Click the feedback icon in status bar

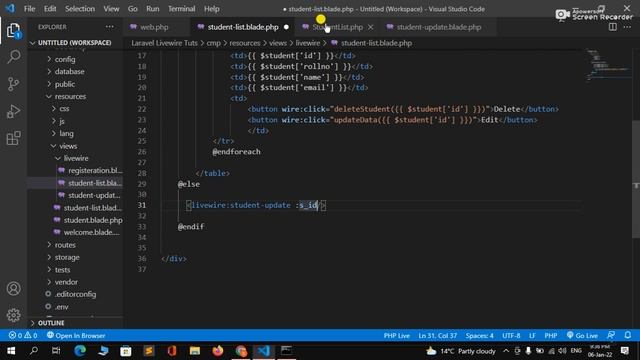pos(611,336)
